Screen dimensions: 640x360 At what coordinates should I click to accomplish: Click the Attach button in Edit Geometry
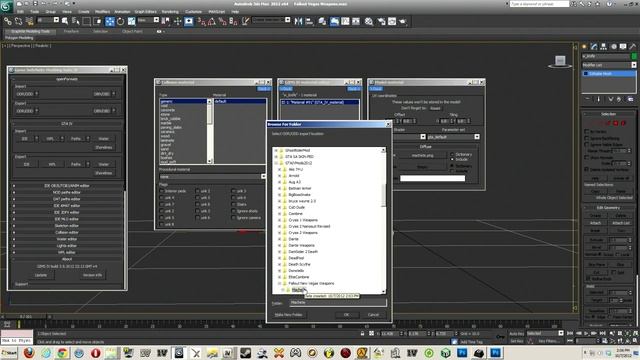[x=596, y=223]
